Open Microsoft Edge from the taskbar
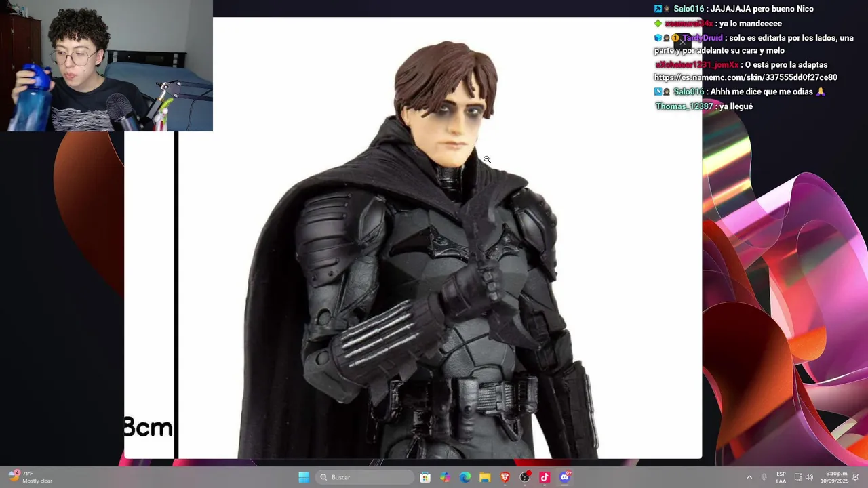The image size is (868, 488). pos(465,477)
